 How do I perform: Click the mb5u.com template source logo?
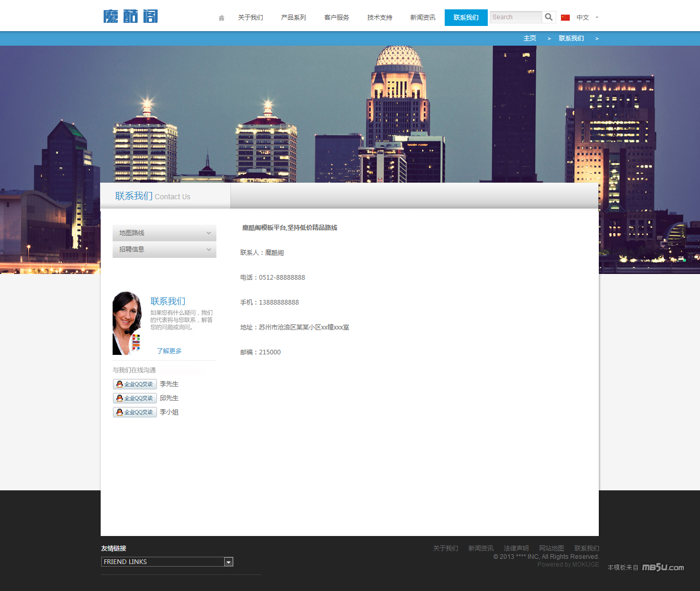click(663, 567)
